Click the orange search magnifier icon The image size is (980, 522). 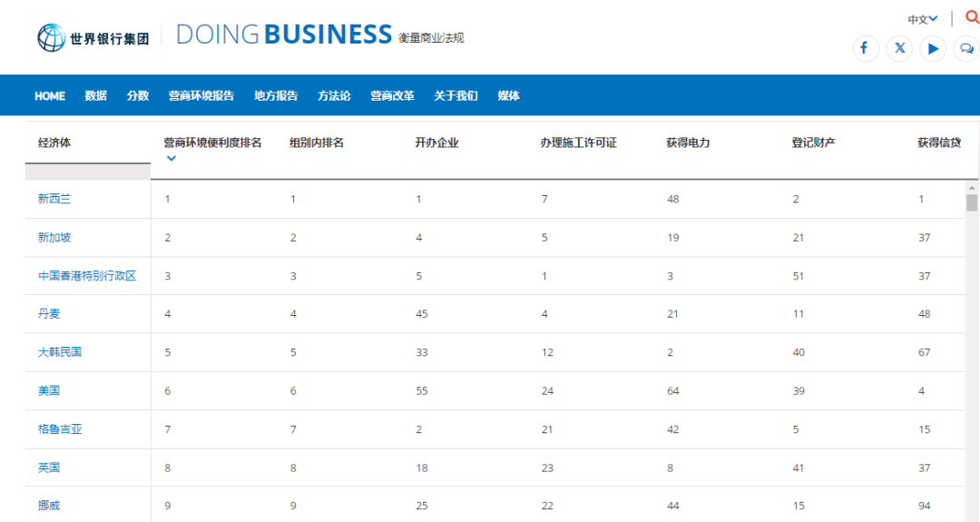click(973, 18)
